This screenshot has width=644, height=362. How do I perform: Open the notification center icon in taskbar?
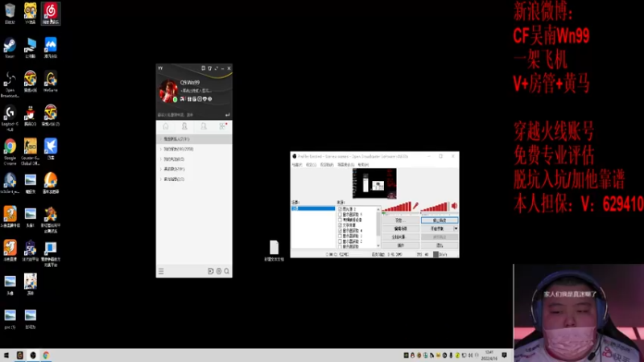pyautogui.click(x=505, y=355)
